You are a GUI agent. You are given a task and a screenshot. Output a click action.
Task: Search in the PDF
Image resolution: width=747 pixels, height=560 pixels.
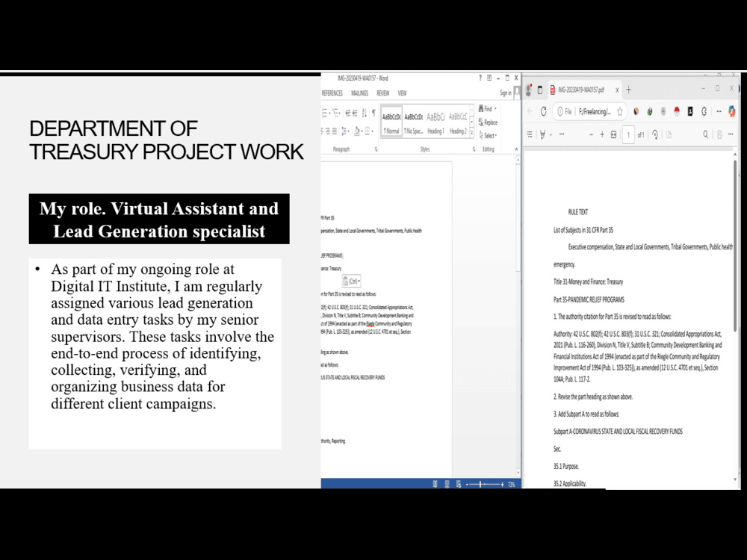[x=706, y=134]
